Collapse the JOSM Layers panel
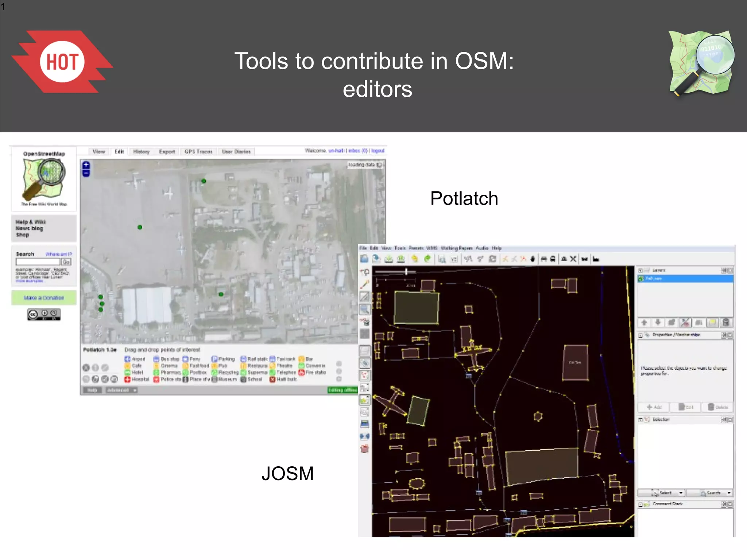Image resolution: width=747 pixels, height=560 pixels. pyautogui.click(x=640, y=271)
